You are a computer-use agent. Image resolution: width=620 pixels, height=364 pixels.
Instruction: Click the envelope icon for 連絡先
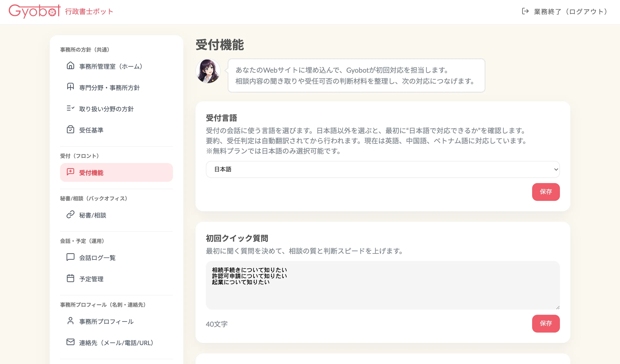[70, 342]
